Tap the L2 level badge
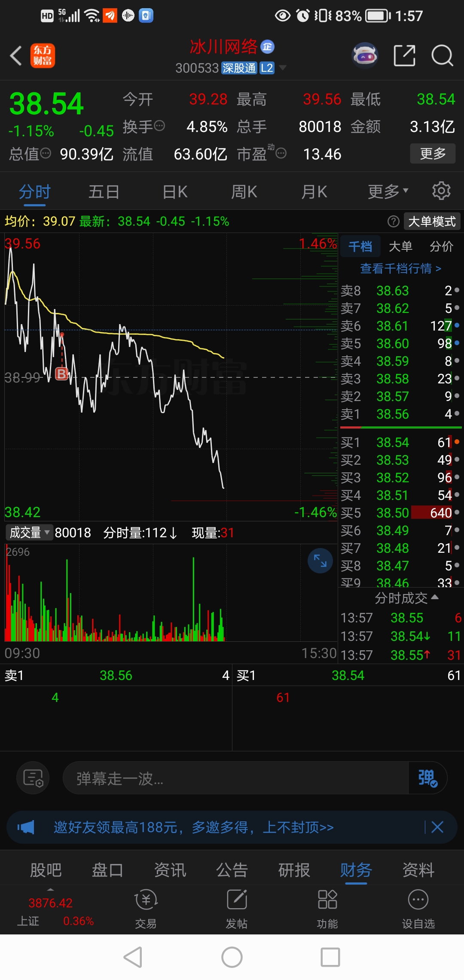 (x=267, y=68)
